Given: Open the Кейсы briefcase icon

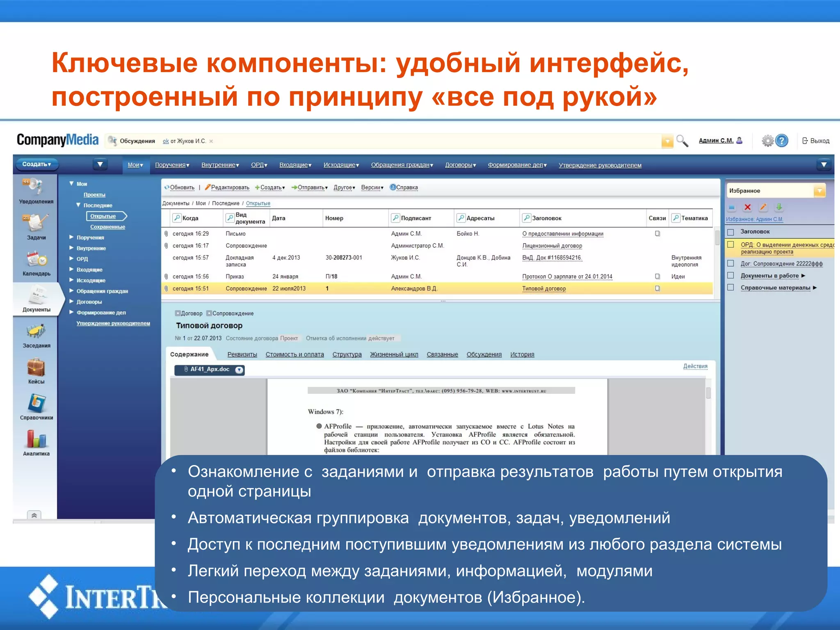Looking at the screenshot, I should (36, 367).
